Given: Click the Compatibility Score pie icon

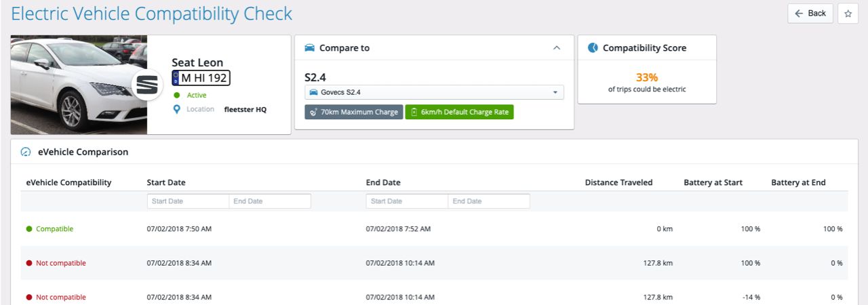Looking at the screenshot, I should tap(593, 48).
